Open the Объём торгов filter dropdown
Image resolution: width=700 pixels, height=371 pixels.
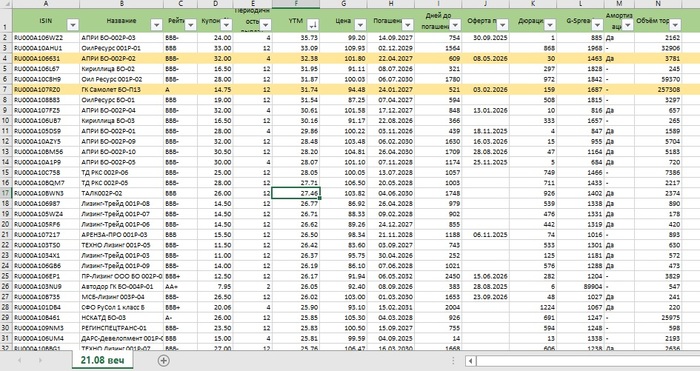[x=675, y=25]
